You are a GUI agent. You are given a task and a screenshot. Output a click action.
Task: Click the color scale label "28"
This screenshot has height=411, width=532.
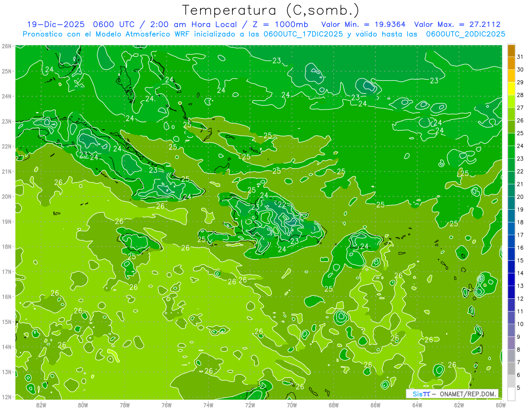520,95
